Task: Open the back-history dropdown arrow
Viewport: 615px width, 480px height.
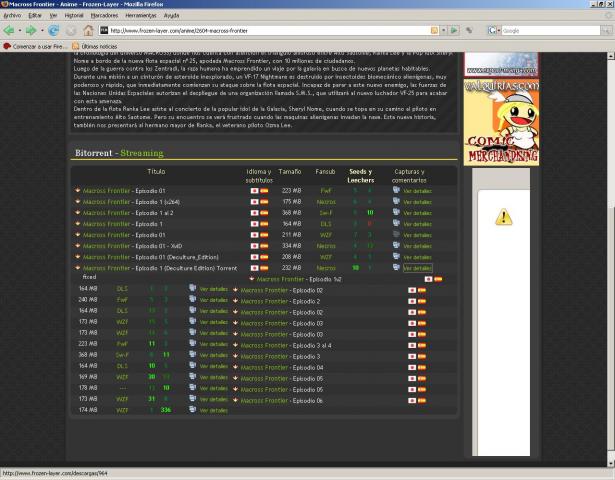Action: [x=20, y=30]
